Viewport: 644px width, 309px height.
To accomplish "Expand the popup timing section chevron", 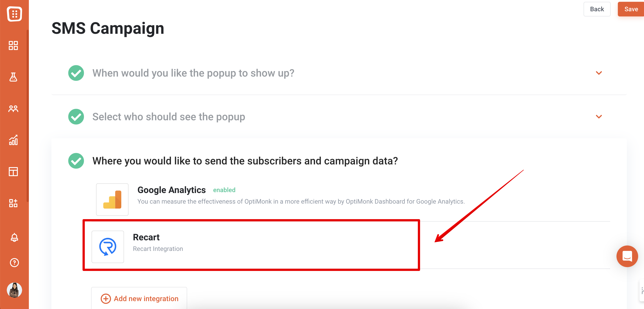I will [599, 73].
